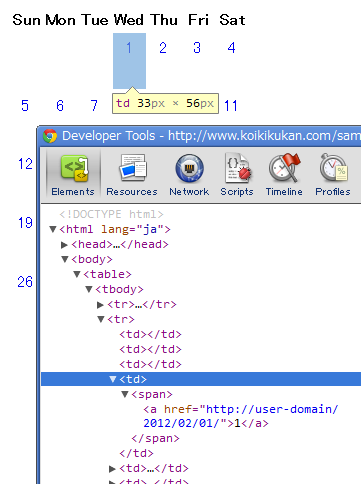Expand the td…/td node below closing td
This screenshot has width=361, height=484.
click(112, 469)
